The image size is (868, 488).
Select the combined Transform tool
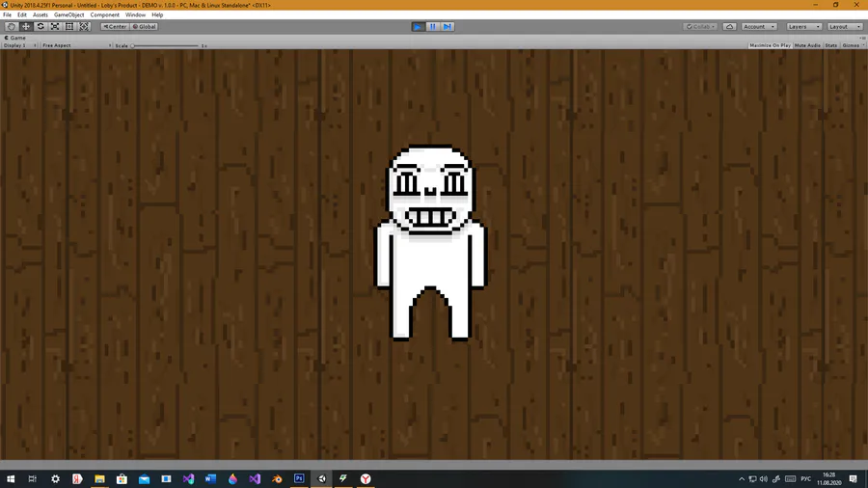click(84, 27)
